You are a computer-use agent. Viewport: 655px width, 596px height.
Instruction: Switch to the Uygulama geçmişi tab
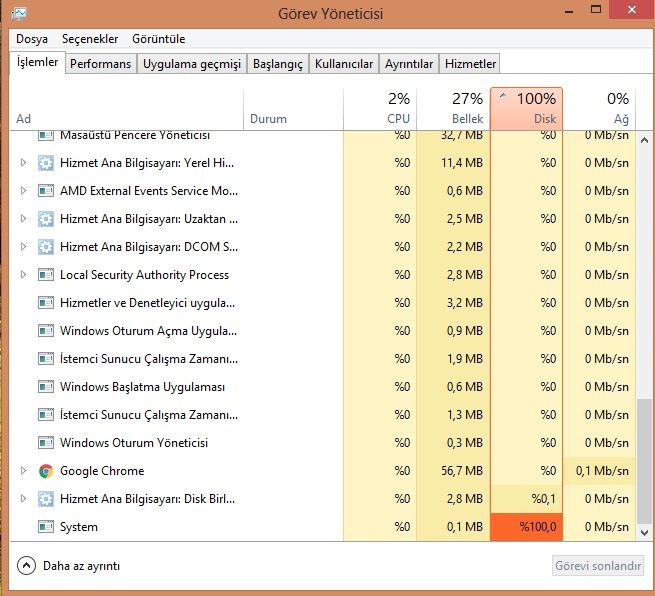coord(192,64)
